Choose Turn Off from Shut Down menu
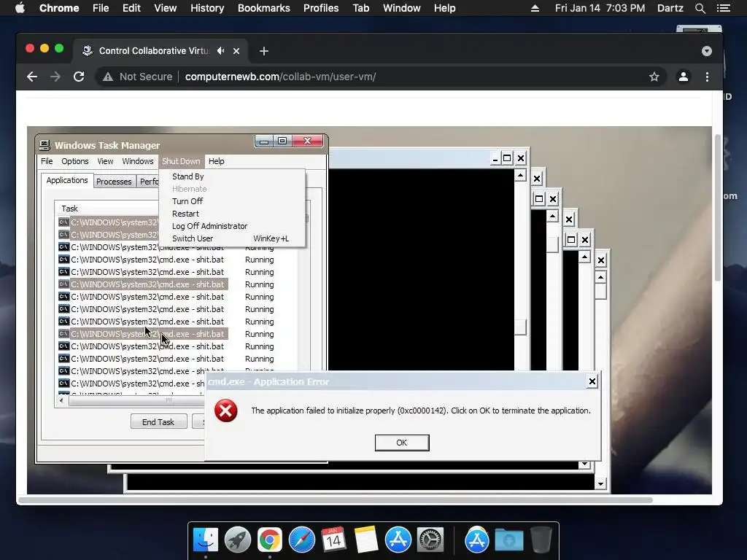 (x=187, y=201)
